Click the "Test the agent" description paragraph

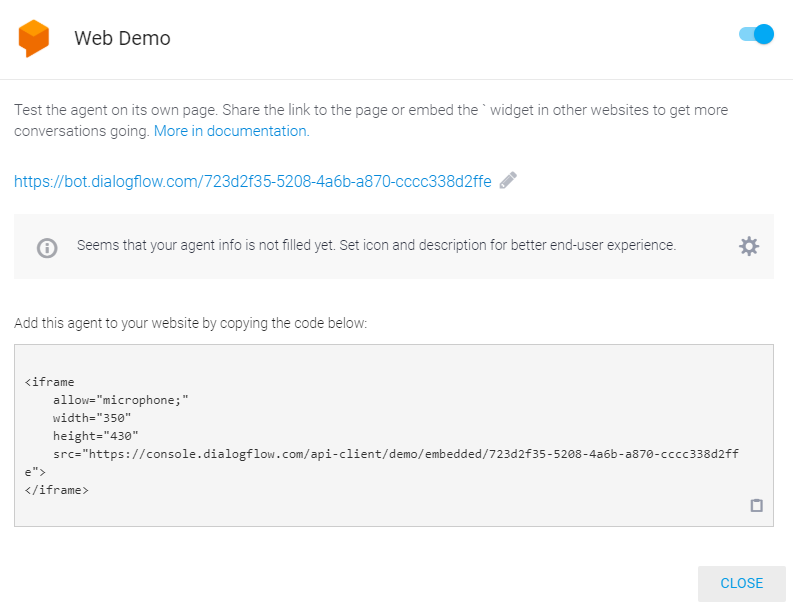point(371,120)
